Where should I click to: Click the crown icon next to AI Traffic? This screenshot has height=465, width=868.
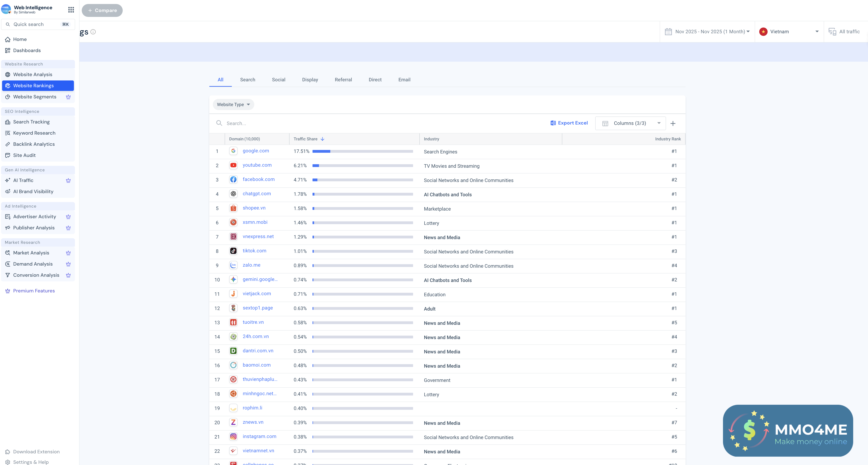[x=68, y=180]
